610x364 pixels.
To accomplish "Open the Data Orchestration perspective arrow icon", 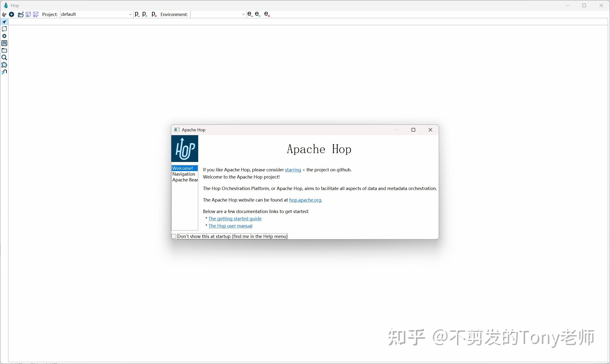I will point(4,22).
